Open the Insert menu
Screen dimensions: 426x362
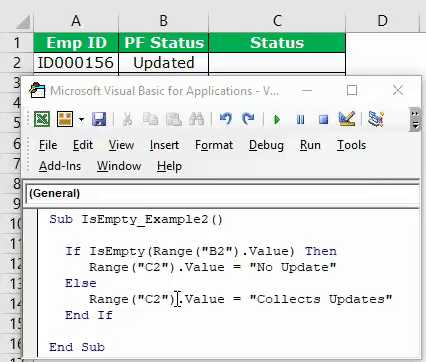tap(164, 145)
